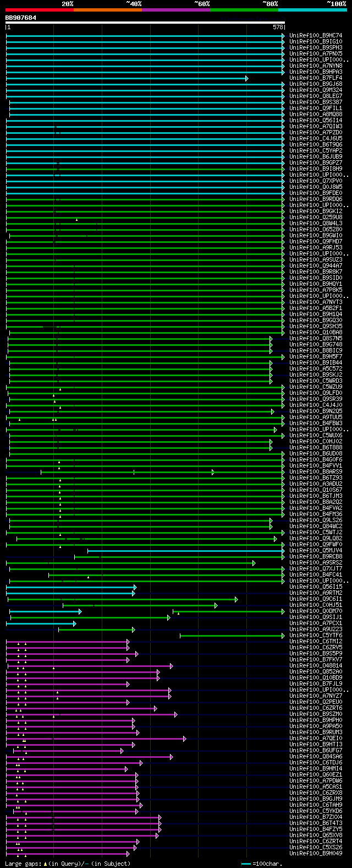Select the UniRef100_B9H049 label

click(x=316, y=854)
